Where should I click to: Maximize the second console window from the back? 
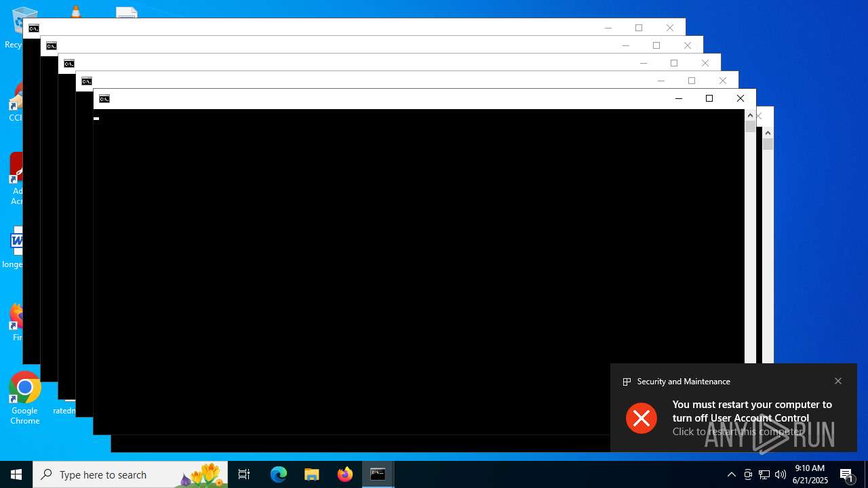click(x=656, y=45)
